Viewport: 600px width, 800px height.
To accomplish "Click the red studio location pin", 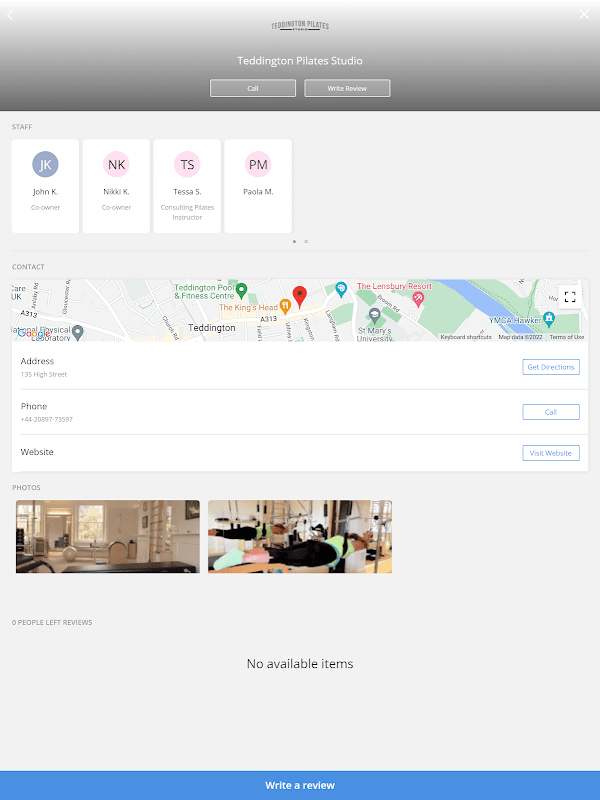I will tap(299, 296).
